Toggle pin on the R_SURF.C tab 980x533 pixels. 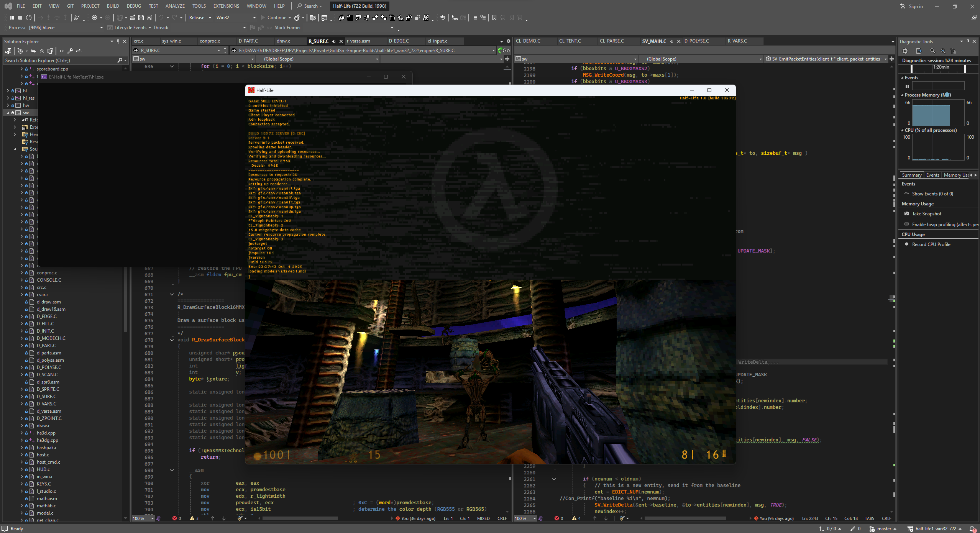click(334, 41)
